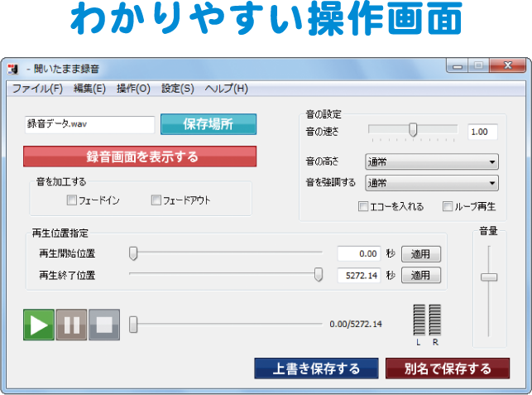The image size is (532, 395).
Task: Toggle the フェードアウト checkbox
Action: pos(156,200)
